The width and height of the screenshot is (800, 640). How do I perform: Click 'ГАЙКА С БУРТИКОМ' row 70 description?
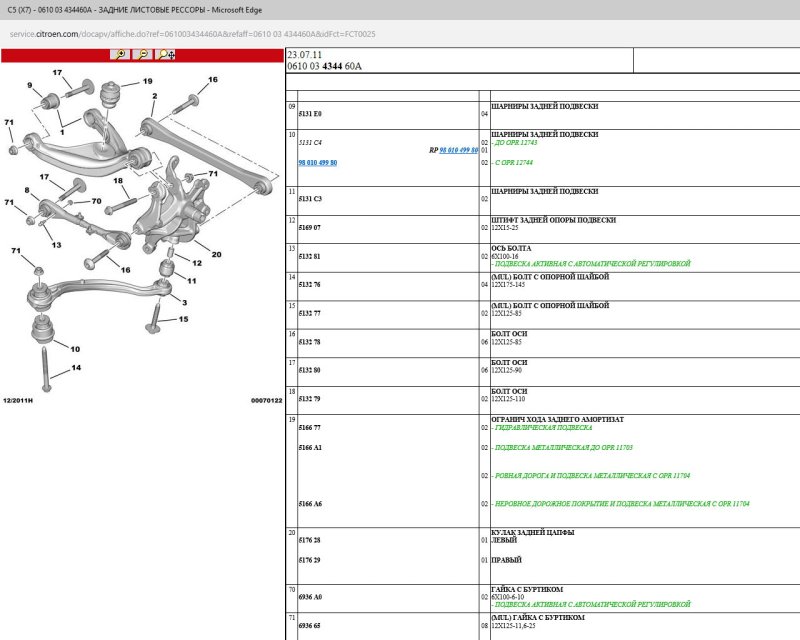(x=527, y=589)
